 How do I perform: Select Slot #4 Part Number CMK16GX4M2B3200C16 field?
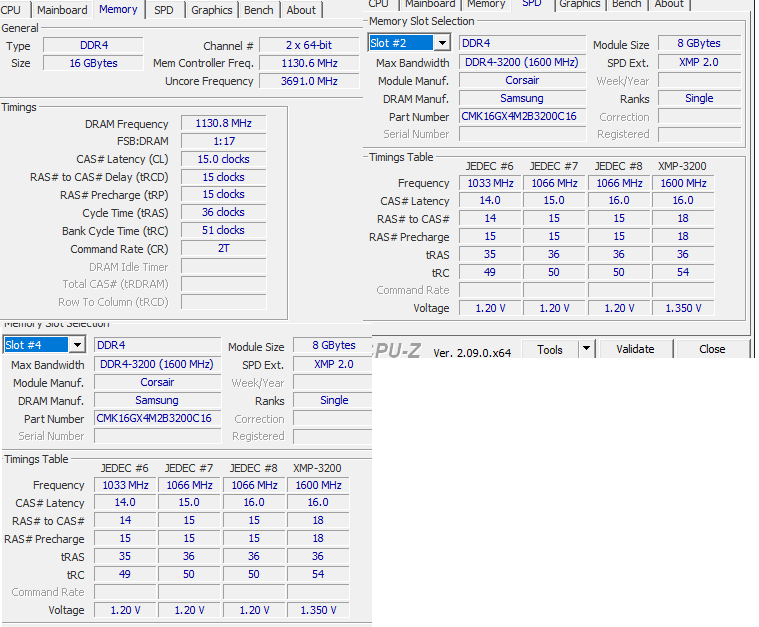(x=157, y=418)
